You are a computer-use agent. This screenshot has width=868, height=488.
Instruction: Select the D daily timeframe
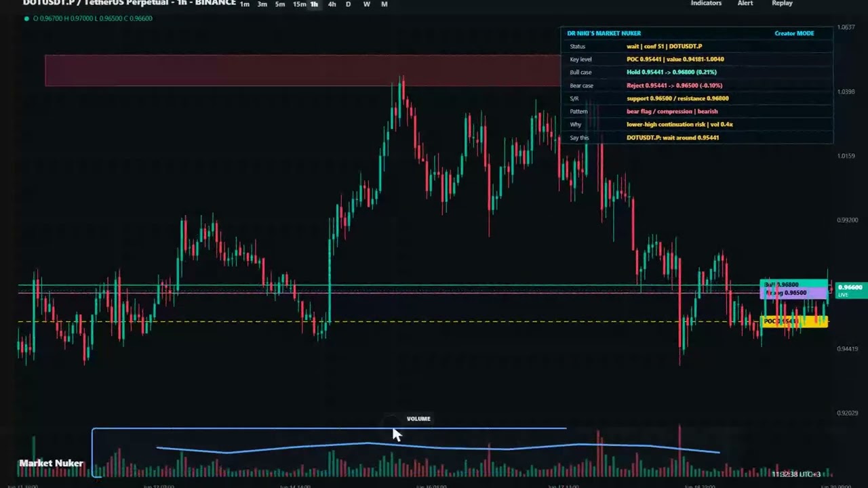click(349, 4)
